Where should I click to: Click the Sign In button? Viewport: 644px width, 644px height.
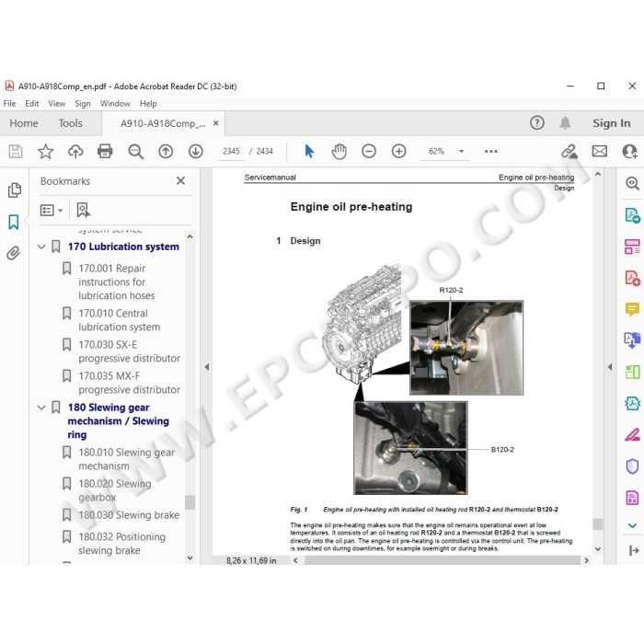point(611,123)
